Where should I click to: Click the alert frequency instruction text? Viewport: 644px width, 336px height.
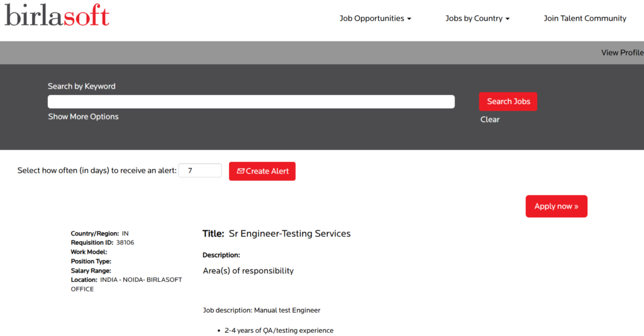[x=97, y=170]
